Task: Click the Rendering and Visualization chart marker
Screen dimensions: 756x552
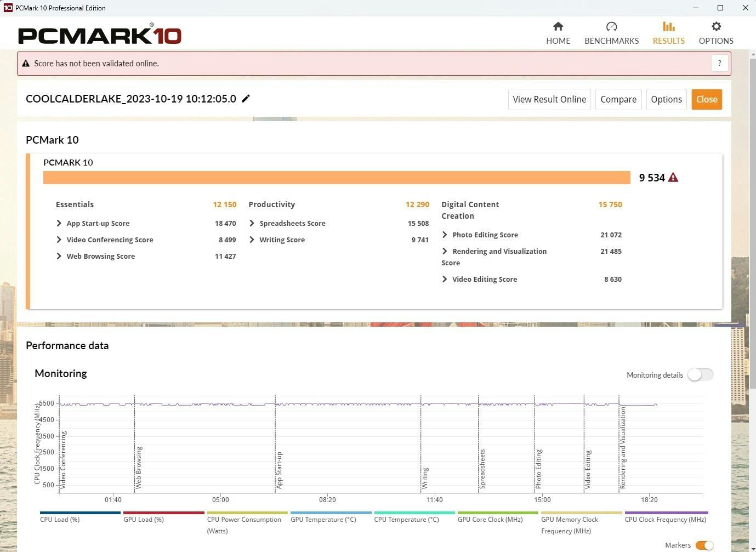Action: 623,448
